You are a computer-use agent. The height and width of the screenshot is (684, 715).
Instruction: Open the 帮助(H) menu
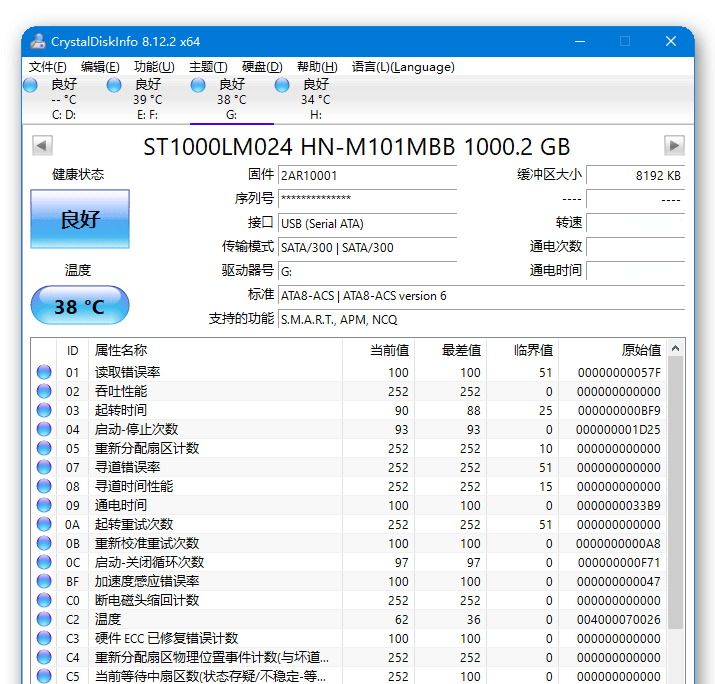(317, 67)
